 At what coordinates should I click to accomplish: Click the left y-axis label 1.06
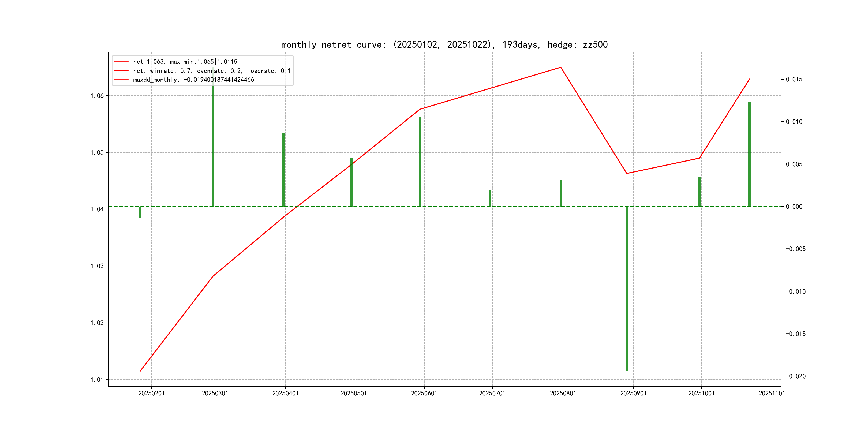click(x=97, y=96)
